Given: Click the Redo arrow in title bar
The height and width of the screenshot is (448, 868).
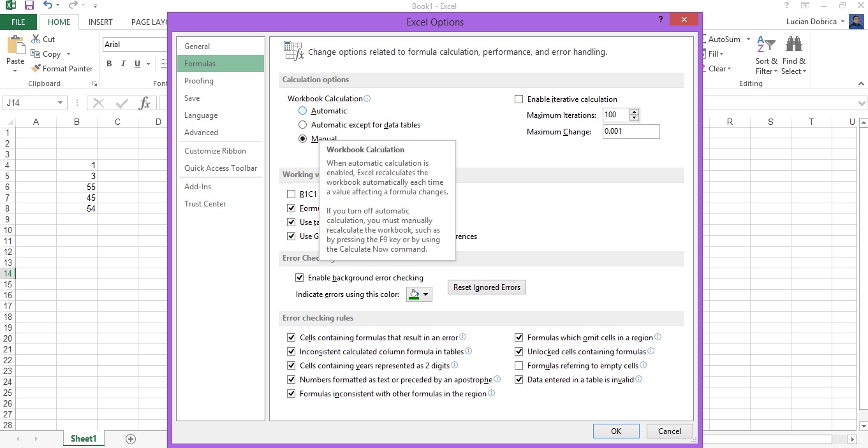Looking at the screenshot, I should pyautogui.click(x=73, y=6).
